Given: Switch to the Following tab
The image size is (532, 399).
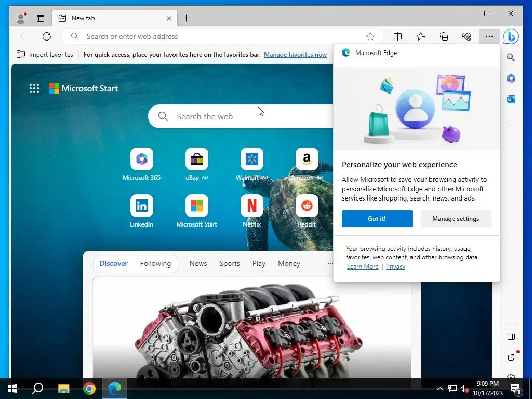Looking at the screenshot, I should click(155, 263).
